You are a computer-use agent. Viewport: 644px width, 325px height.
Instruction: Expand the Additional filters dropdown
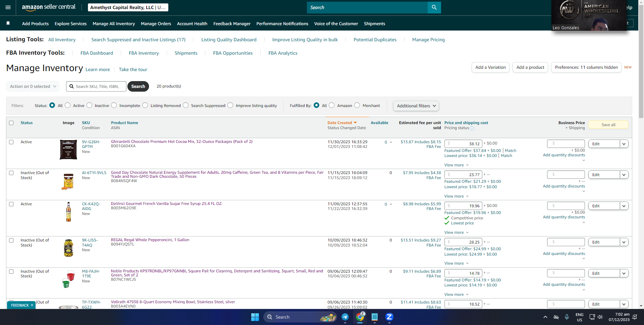pos(416,106)
